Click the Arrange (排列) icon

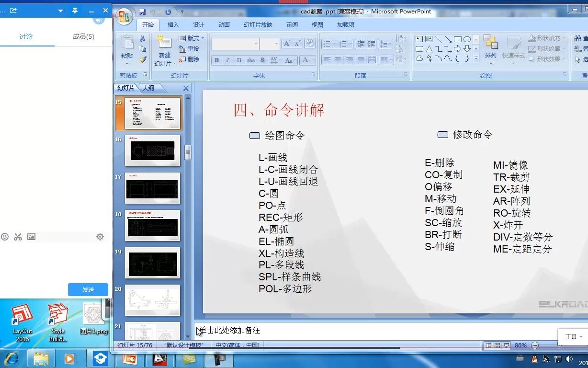click(x=490, y=46)
